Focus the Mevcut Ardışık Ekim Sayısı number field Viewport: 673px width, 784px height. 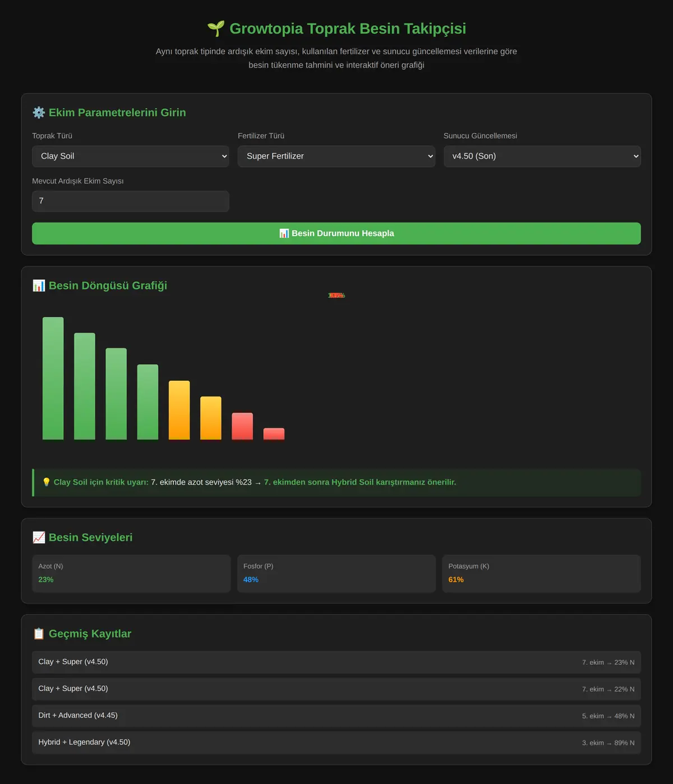click(131, 201)
